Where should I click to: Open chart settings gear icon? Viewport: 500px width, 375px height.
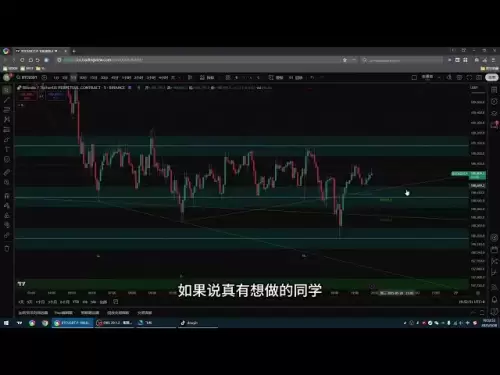(459, 77)
